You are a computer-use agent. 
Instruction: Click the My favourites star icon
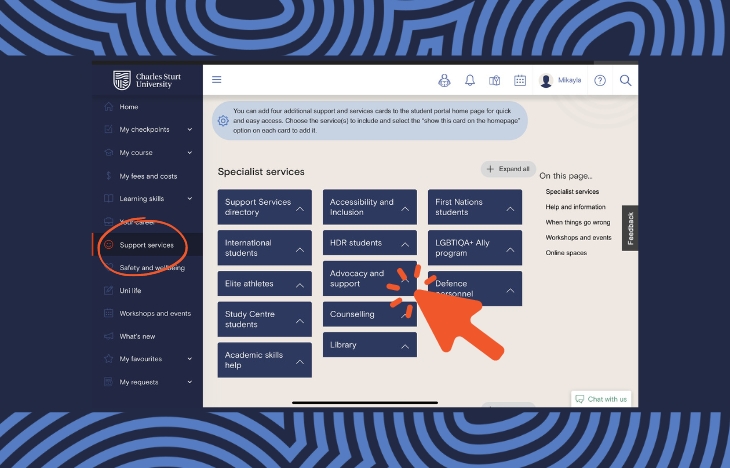pyautogui.click(x=108, y=359)
